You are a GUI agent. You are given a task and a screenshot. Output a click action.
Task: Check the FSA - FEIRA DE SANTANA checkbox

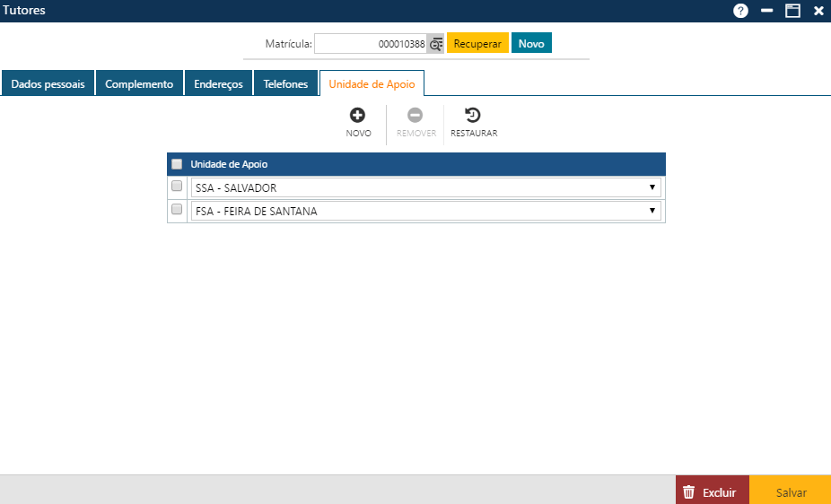[177, 210]
